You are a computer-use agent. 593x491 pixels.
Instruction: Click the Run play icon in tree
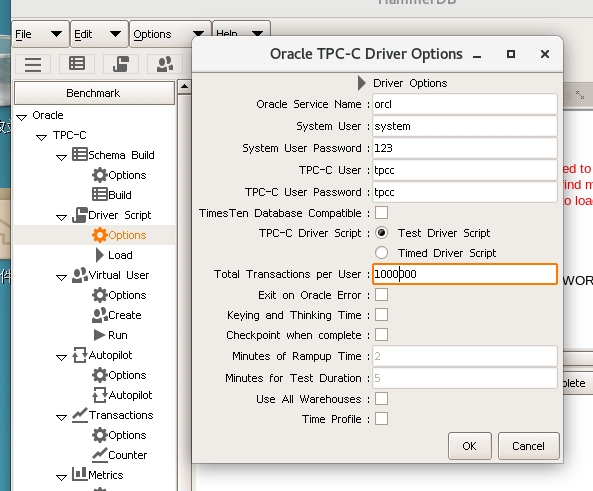coord(99,335)
